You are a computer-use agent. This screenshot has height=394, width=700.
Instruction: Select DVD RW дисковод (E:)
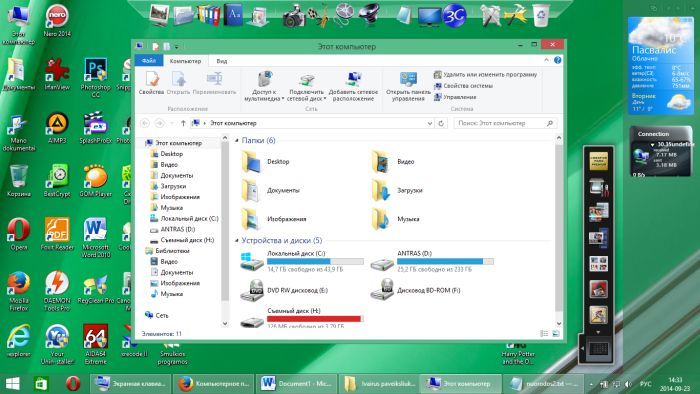(284, 290)
